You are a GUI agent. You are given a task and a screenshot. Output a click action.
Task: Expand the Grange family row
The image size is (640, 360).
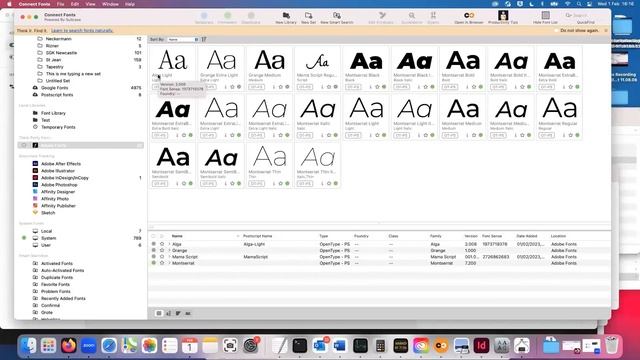(x=169, y=251)
